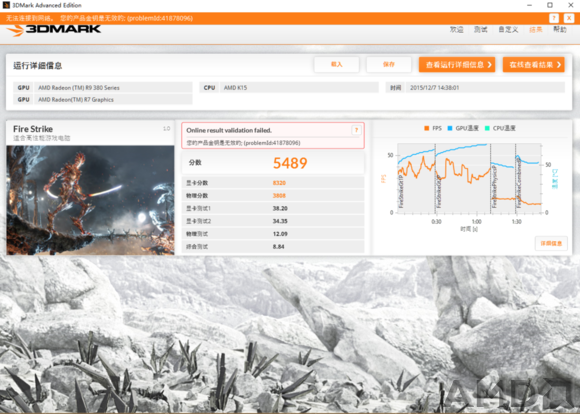Viewport: 580px width, 414px height.
Task: Click the 综合测试 value 8.84
Action: tap(279, 247)
